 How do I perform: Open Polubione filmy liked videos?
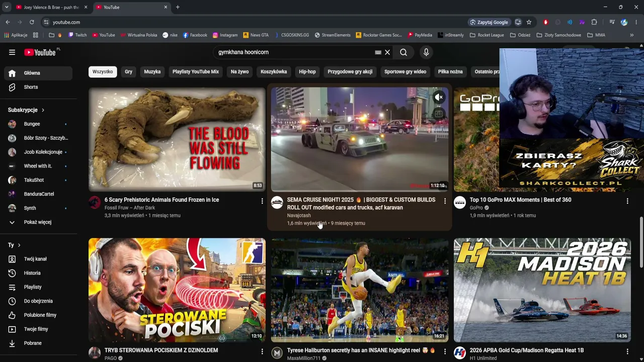click(38, 315)
